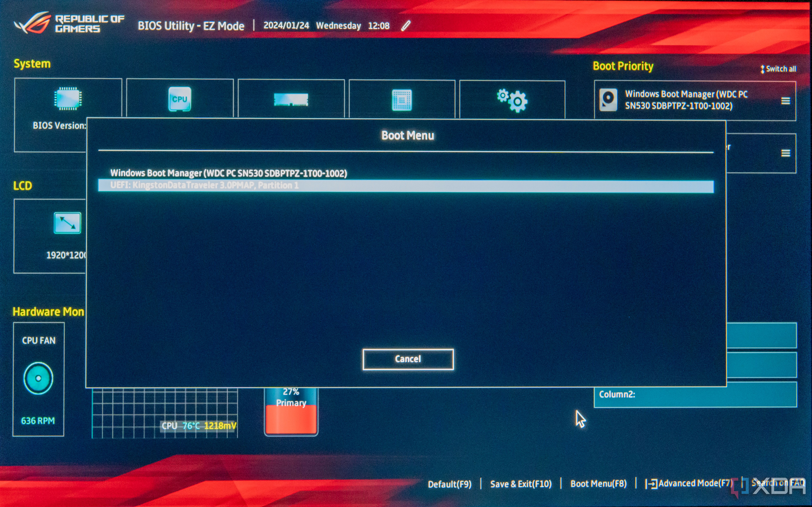The width and height of the screenshot is (812, 507).
Task: Click the double gears settings icon
Action: (512, 100)
